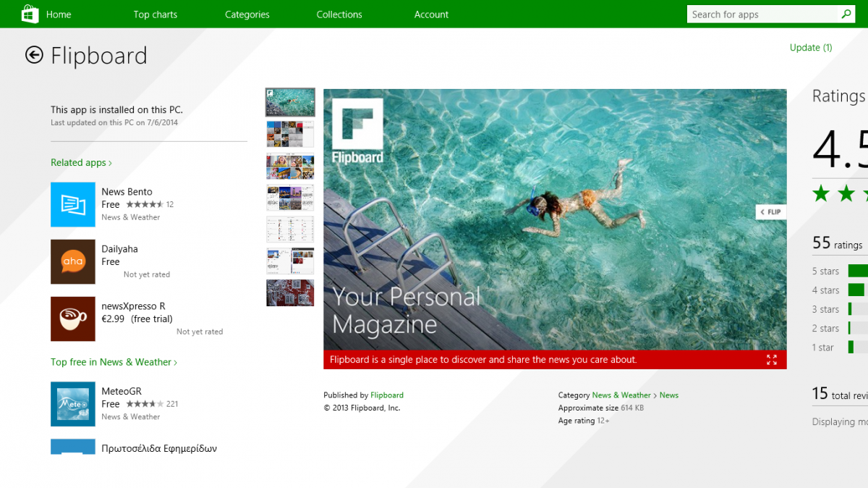
Task: Select the fifth screenshot thumbnail
Action: pyautogui.click(x=290, y=230)
